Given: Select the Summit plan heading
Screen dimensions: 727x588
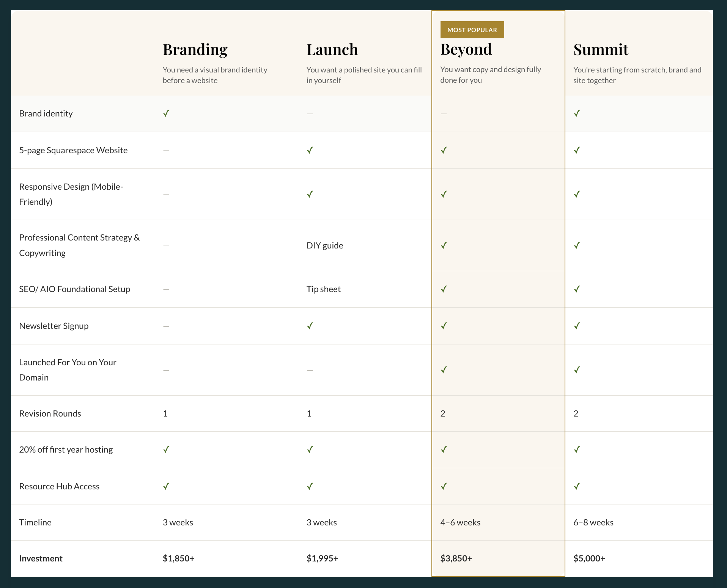Looking at the screenshot, I should point(601,50).
